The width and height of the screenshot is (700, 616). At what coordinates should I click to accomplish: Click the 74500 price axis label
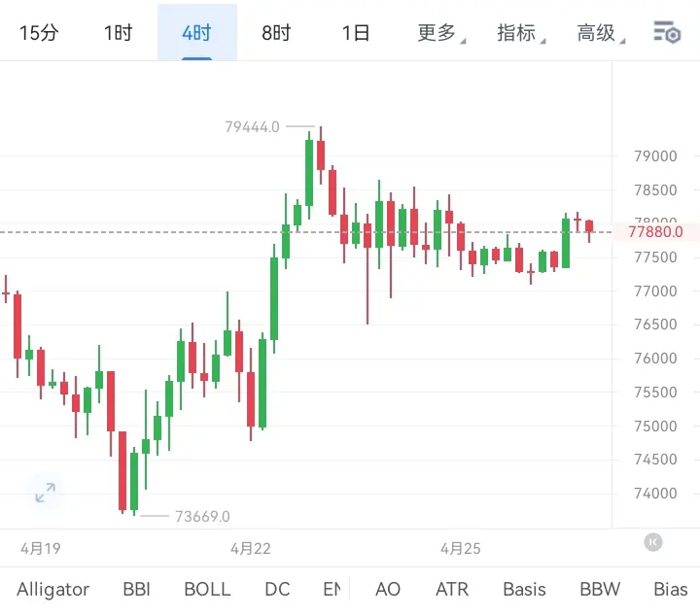655,460
